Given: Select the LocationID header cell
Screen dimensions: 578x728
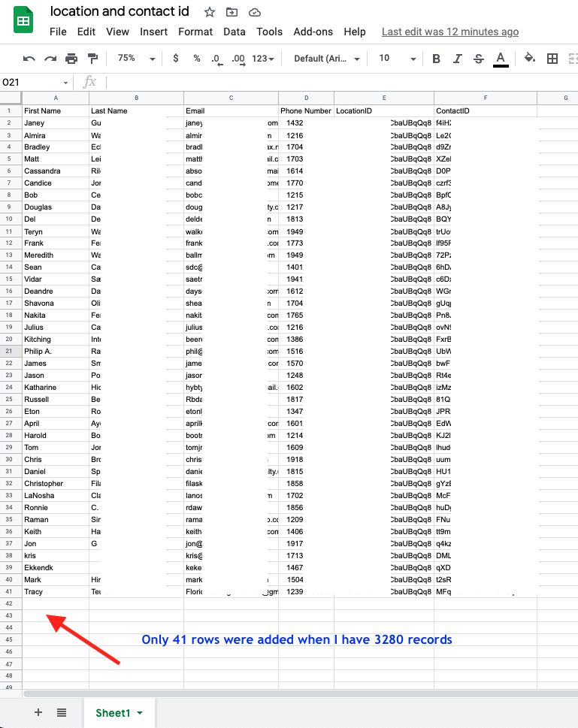Looking at the screenshot, I should coord(384,111).
